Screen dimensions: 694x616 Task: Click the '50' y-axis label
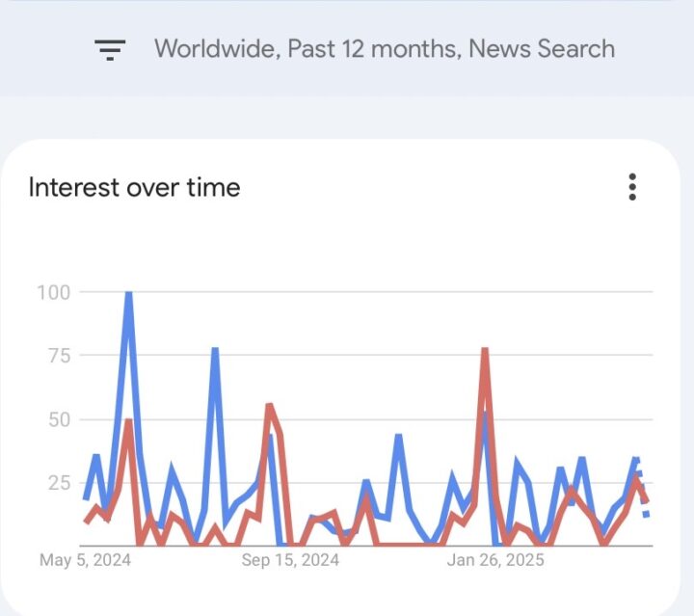coord(61,418)
